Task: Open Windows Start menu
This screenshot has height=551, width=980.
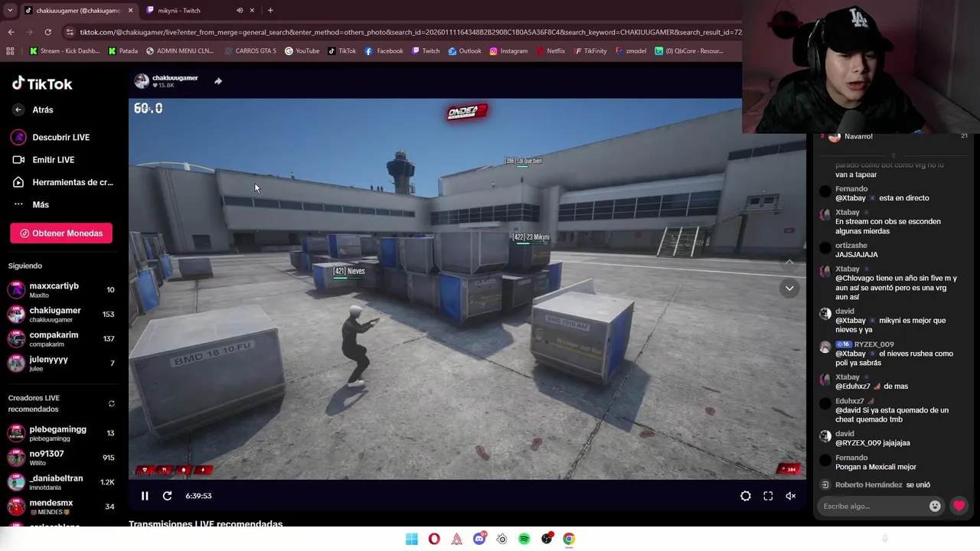Action: 412,539
